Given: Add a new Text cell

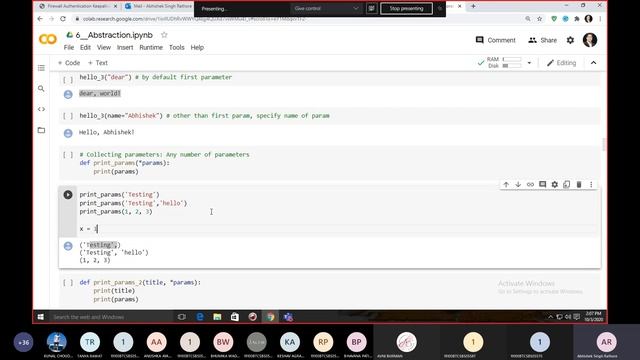Looking at the screenshot, I should 98,63.
